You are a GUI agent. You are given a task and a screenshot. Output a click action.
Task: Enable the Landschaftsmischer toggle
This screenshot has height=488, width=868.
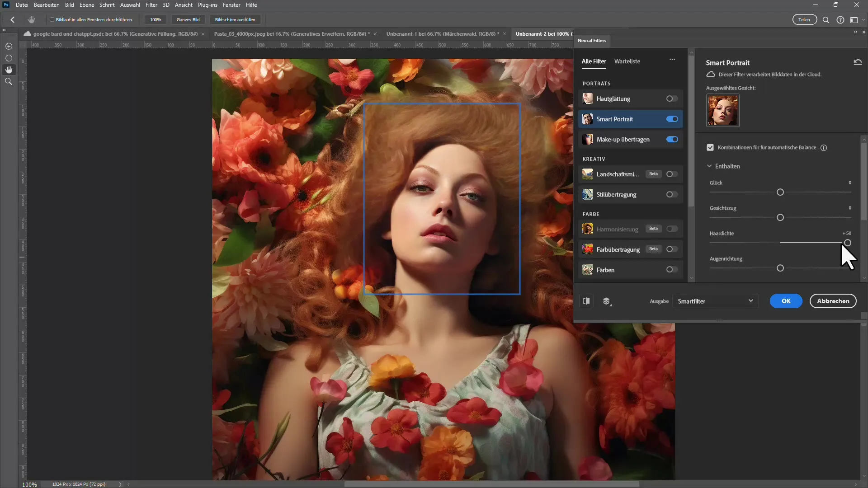[672, 174]
